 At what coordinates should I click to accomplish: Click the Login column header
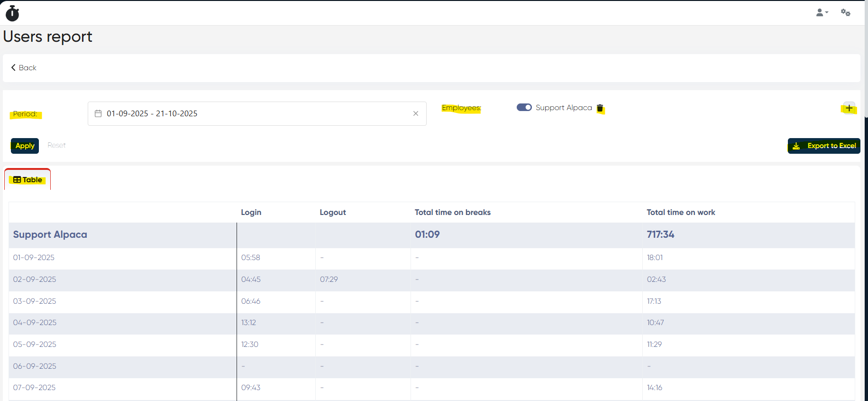click(x=251, y=213)
